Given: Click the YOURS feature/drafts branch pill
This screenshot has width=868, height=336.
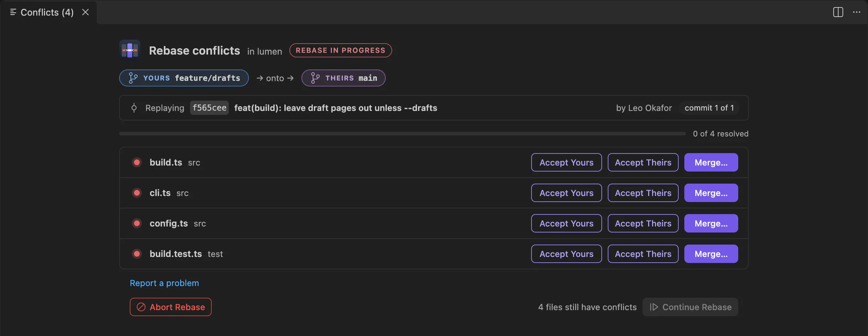Looking at the screenshot, I should (184, 78).
